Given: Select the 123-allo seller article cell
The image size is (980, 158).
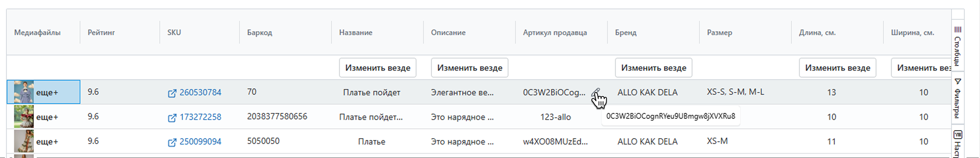Looking at the screenshot, I should pyautogui.click(x=555, y=117).
